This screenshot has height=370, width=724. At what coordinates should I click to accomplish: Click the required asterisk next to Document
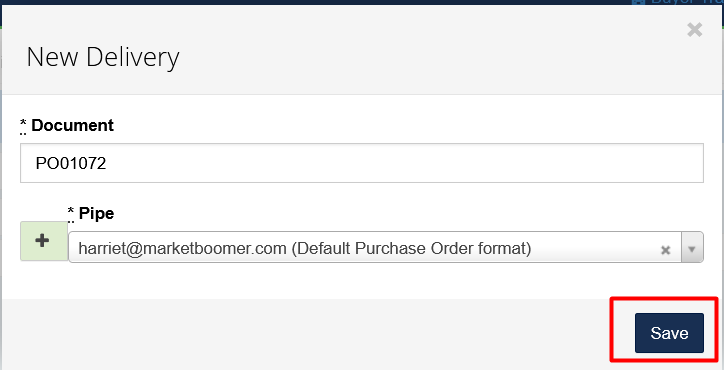point(23,124)
